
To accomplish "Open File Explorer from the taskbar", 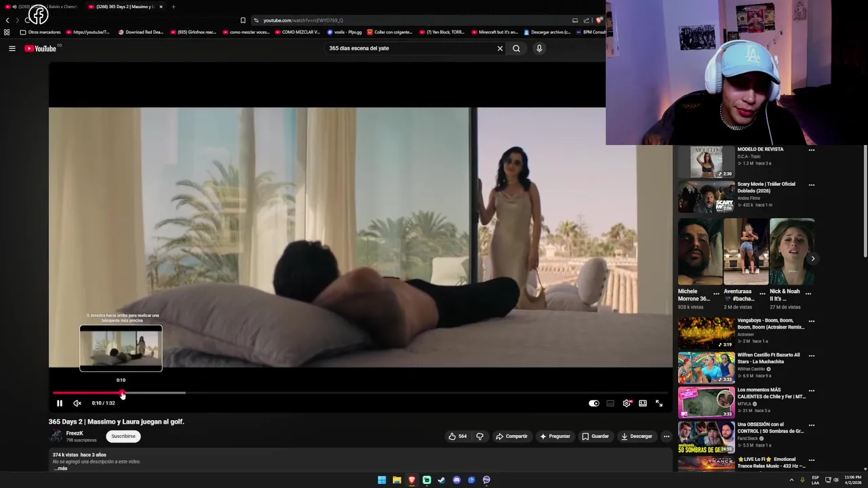I will click(x=397, y=480).
